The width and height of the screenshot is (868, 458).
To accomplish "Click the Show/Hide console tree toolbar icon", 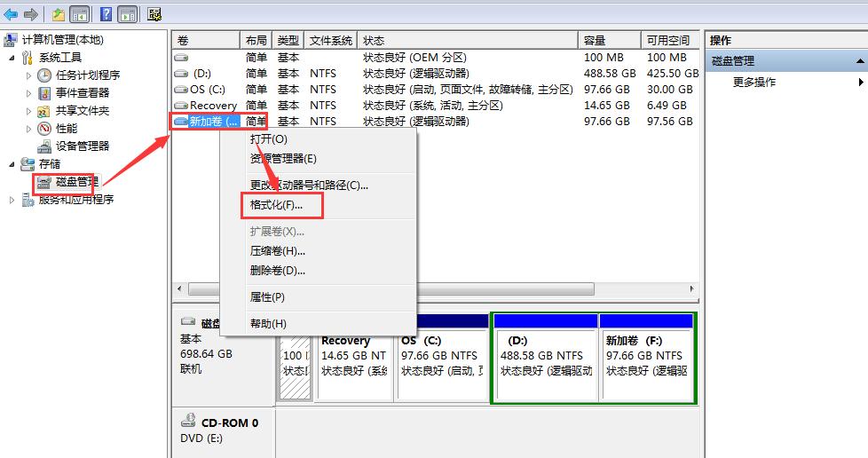I will pyautogui.click(x=80, y=14).
